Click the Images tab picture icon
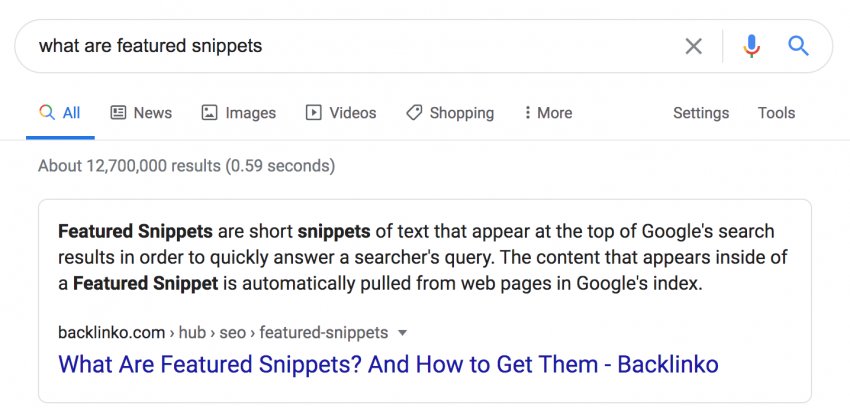The image size is (850, 408). pyautogui.click(x=209, y=113)
